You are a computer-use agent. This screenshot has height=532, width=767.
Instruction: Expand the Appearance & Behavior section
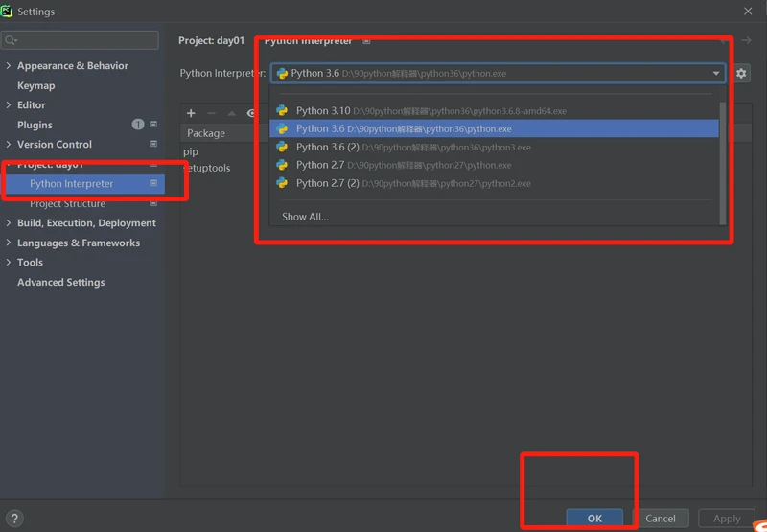[9, 66]
